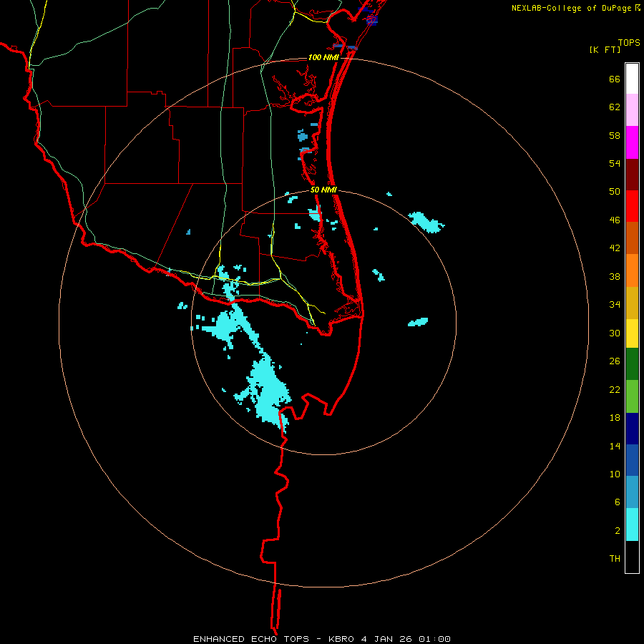Click the '14' legend value
644x644 pixels.
615,446
